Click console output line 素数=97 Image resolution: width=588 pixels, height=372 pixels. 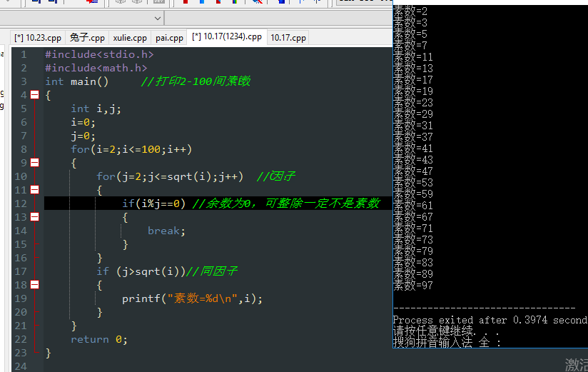pos(413,286)
